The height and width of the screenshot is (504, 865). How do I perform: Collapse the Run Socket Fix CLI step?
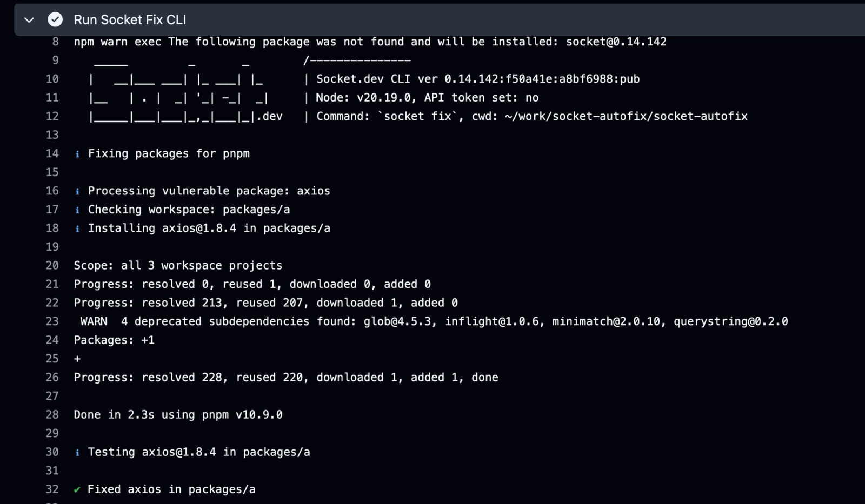pos(29,20)
